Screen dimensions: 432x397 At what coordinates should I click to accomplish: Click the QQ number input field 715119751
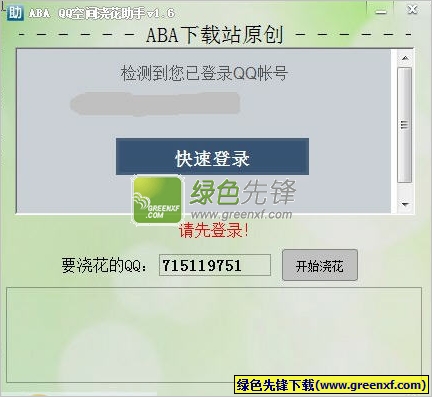(x=215, y=265)
